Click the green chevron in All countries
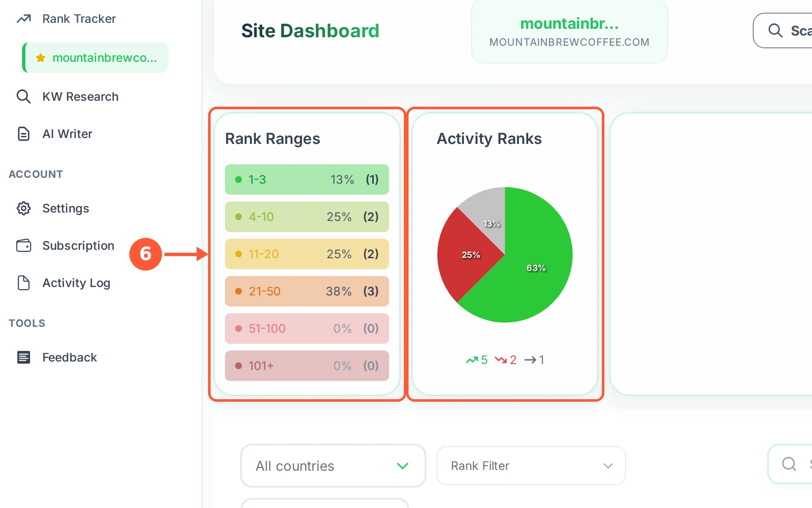The height and width of the screenshot is (508, 812). click(403, 466)
